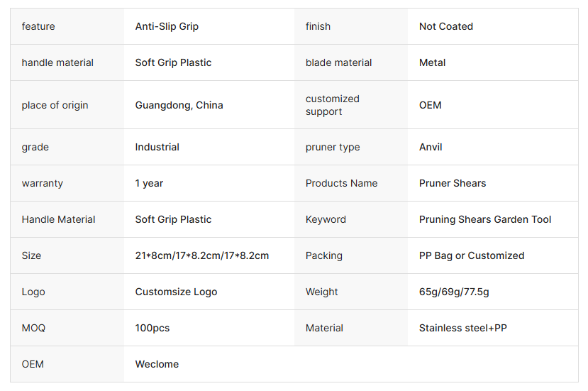The height and width of the screenshot is (391, 588).
Task: Select the 'Weclome' OEM value
Action: (157, 364)
